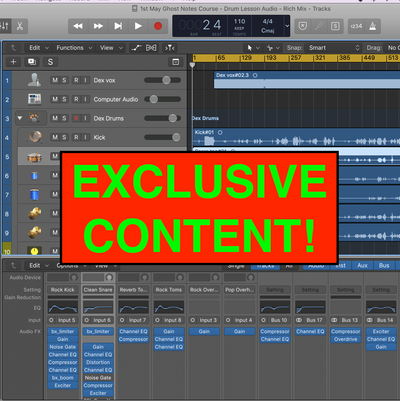Click the duplicate track icon

pos(32,62)
